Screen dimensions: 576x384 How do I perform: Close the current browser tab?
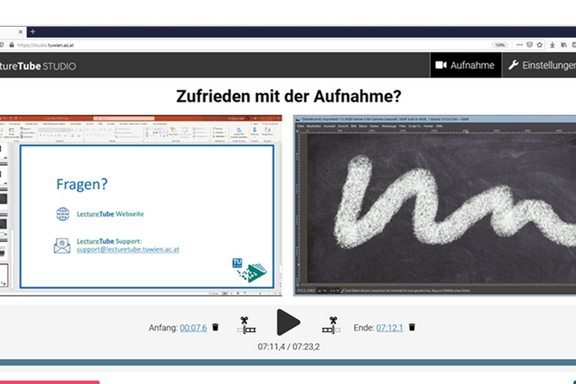21,32
